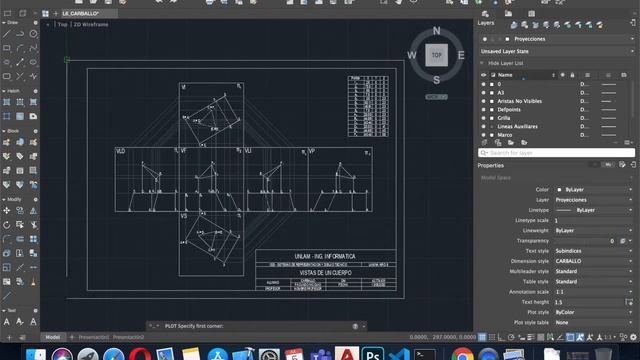Open the Layer property Proyecciones dropdown
Screen dimensions: 640x360
point(594,200)
